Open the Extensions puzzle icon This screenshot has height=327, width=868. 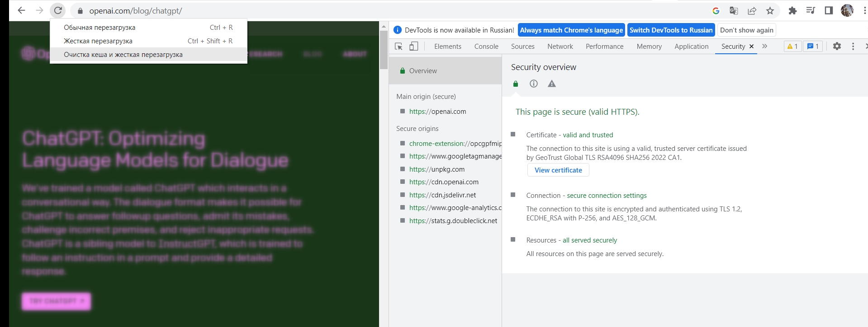pos(792,11)
